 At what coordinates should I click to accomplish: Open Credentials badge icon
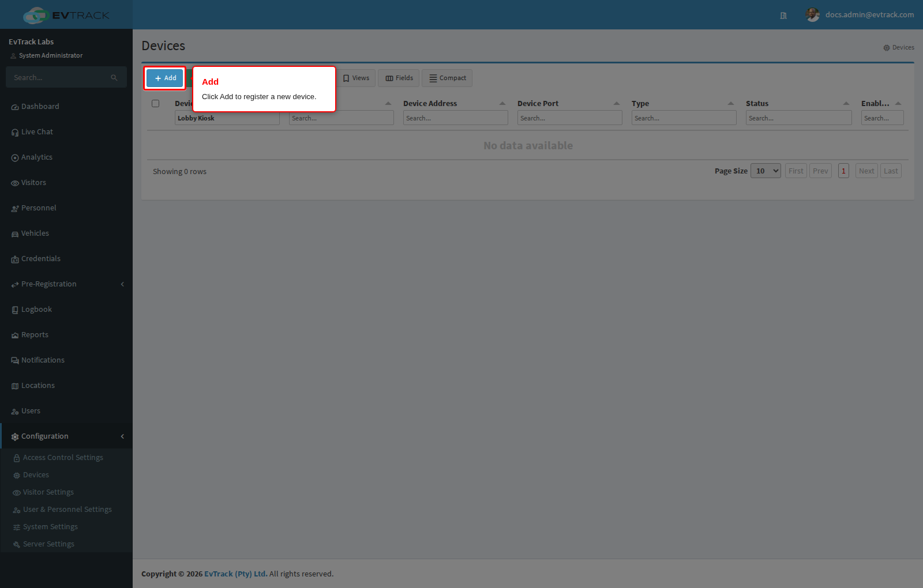pos(15,259)
